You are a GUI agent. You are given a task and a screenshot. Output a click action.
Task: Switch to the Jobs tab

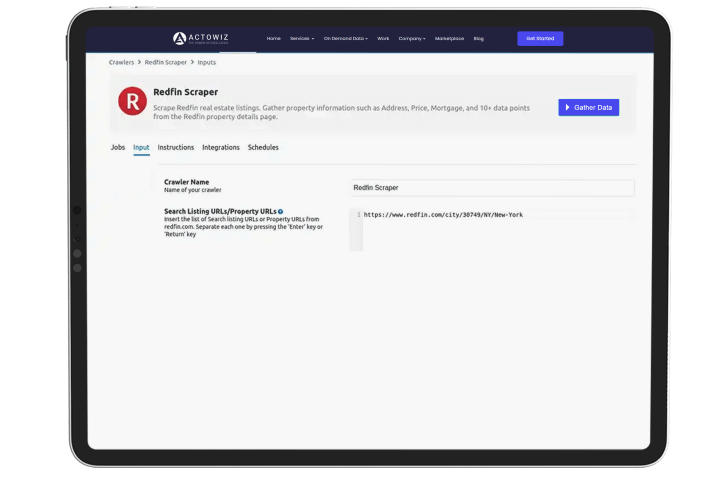coord(118,147)
